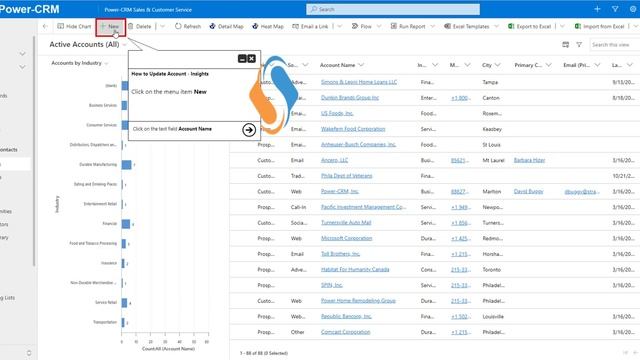Open the M... column header dropdown
The image size is (640, 360).
click(467, 65)
